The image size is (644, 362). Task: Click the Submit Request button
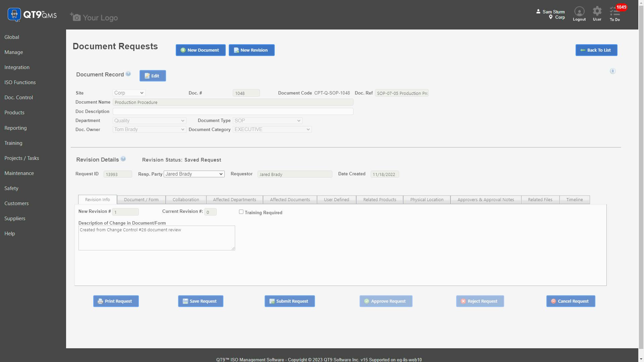[289, 301]
